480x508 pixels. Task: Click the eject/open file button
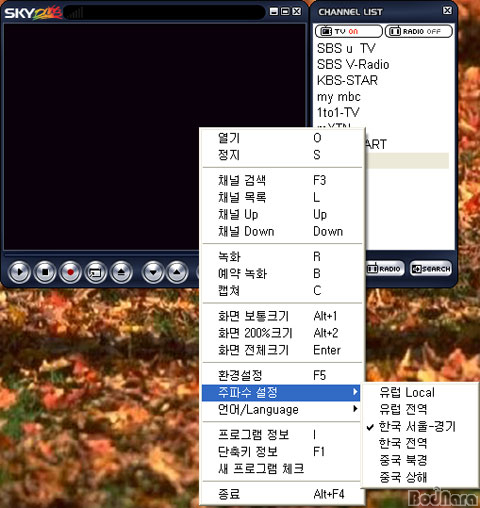click(x=121, y=272)
